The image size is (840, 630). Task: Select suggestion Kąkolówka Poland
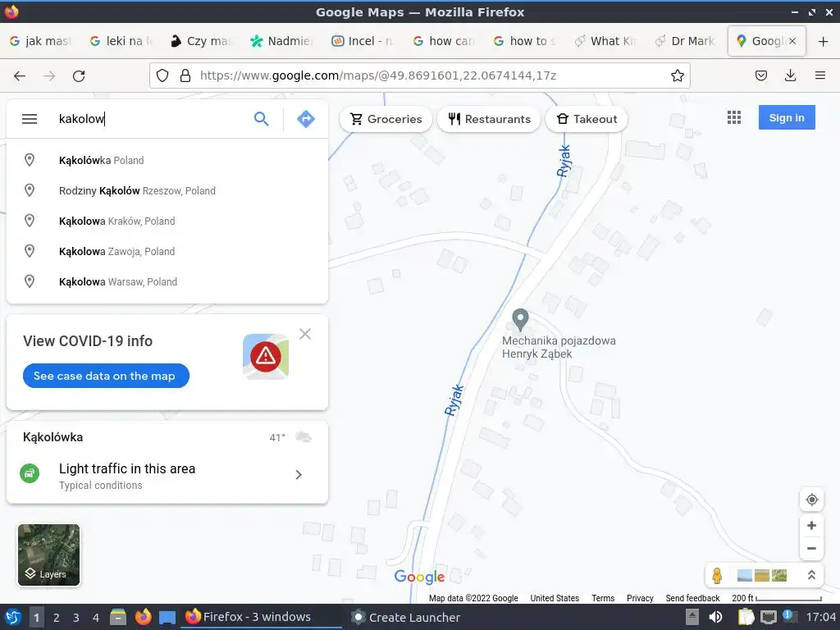167,160
